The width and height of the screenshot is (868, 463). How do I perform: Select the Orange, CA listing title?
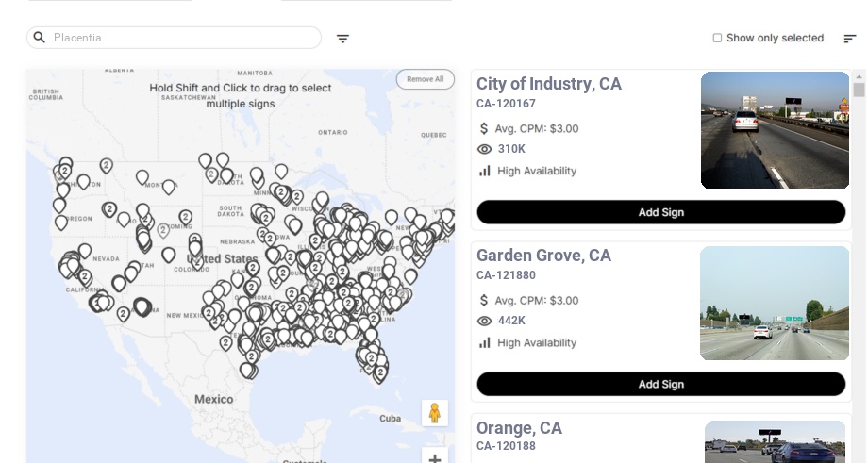point(519,428)
